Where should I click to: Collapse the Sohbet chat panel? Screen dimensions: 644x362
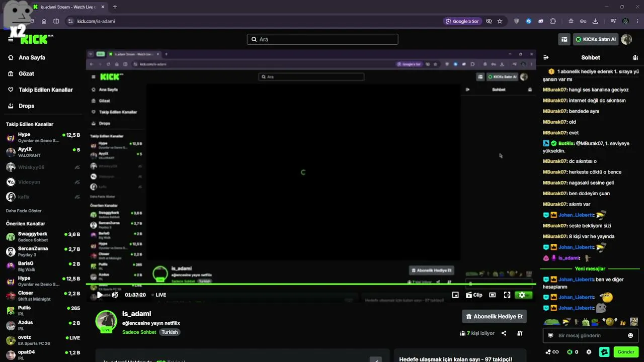coord(546,57)
